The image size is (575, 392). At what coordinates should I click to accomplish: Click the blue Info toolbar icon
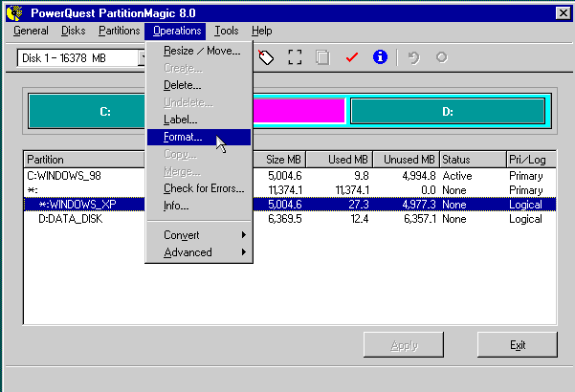380,57
